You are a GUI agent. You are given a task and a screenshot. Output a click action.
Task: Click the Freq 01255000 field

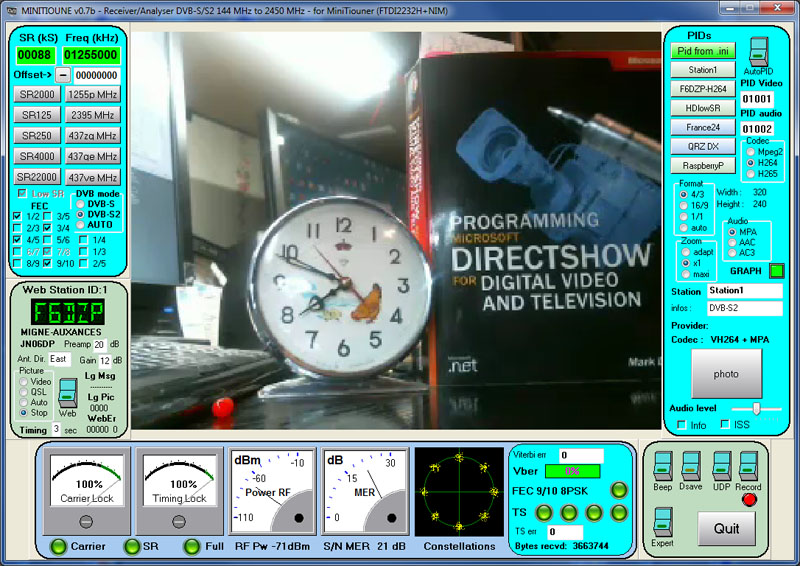(91, 55)
